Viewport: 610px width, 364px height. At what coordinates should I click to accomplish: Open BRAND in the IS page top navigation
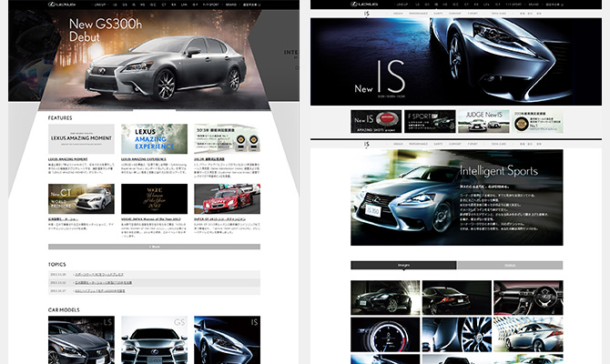pos(534,5)
